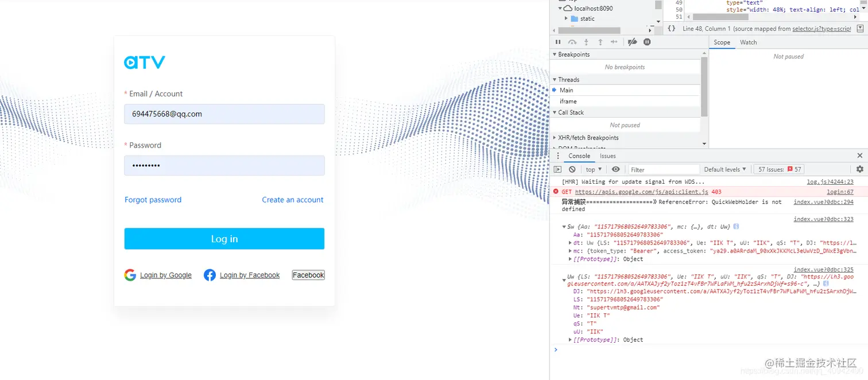The height and width of the screenshot is (380, 868).
Task: Open the console drawer three-dot menu
Action: coord(558,156)
